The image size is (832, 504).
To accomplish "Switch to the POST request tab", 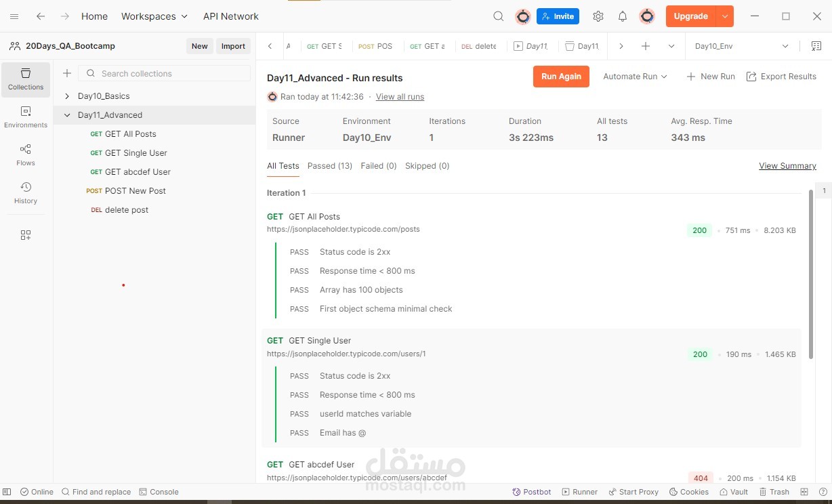I will pyautogui.click(x=375, y=46).
